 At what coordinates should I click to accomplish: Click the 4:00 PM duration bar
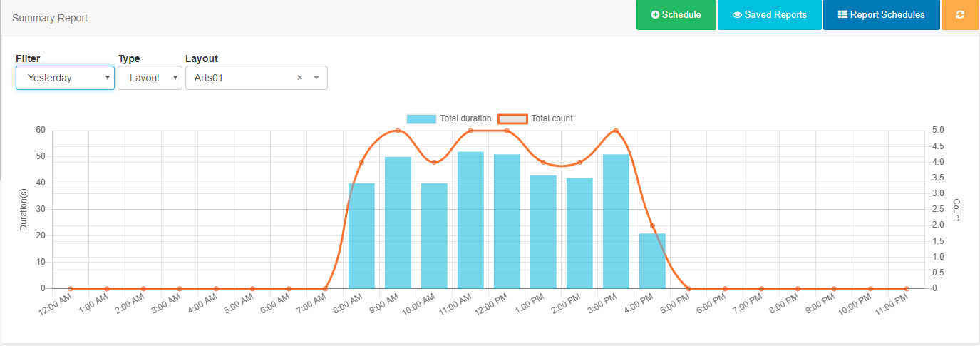click(652, 261)
